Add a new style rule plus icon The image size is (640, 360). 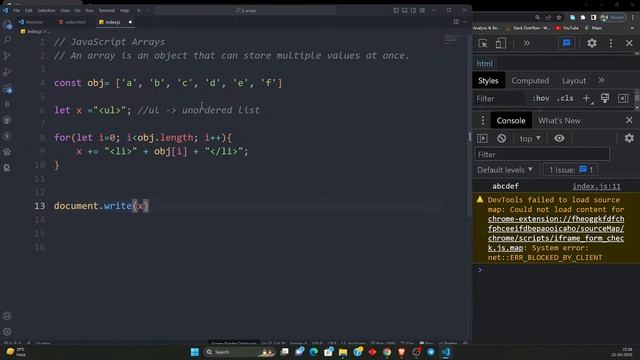pyautogui.click(x=587, y=98)
